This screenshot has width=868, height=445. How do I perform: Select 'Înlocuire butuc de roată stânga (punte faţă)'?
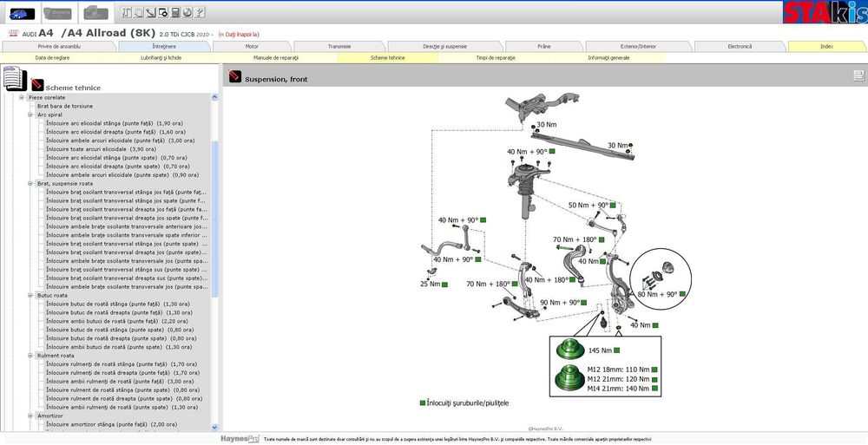tap(117, 304)
